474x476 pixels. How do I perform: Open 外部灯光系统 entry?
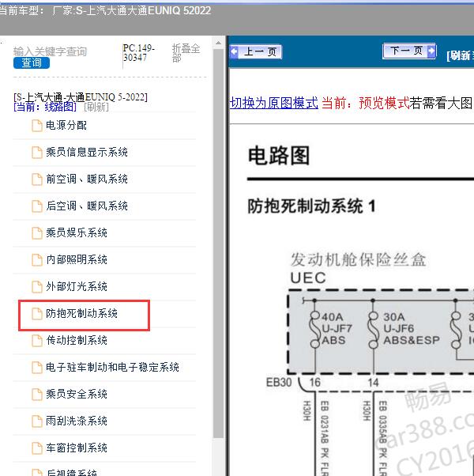point(77,286)
